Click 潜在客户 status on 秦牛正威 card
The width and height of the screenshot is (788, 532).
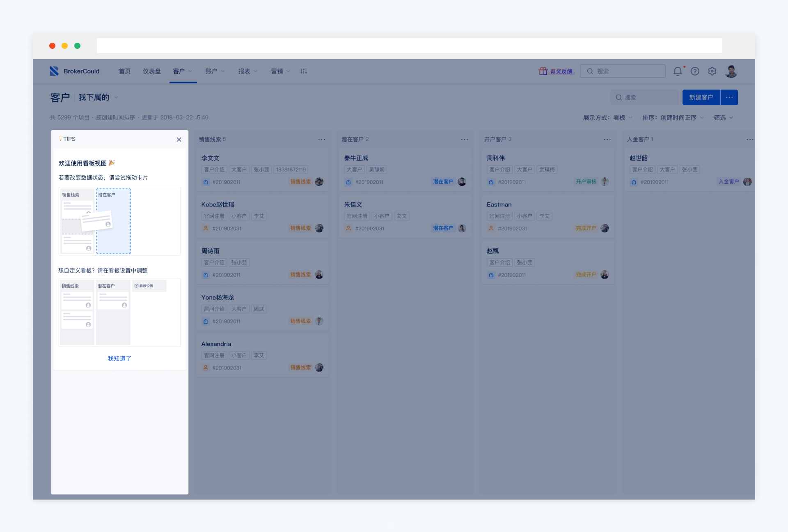443,181
